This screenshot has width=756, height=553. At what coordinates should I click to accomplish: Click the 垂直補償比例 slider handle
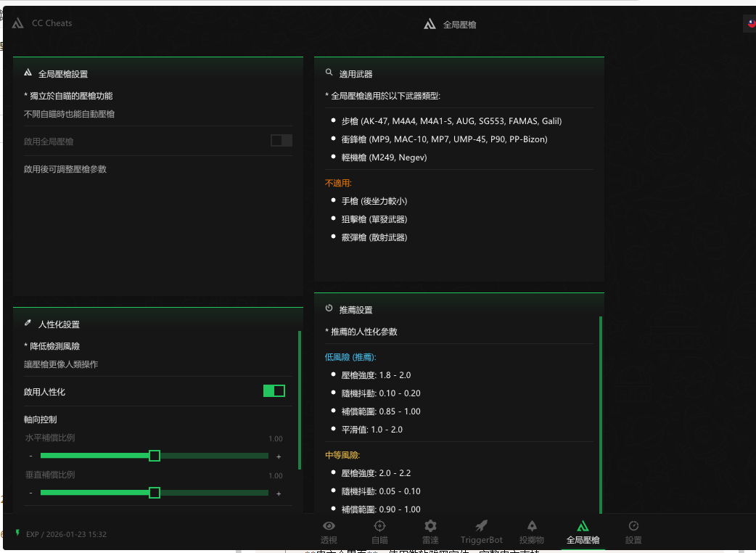pyautogui.click(x=155, y=493)
